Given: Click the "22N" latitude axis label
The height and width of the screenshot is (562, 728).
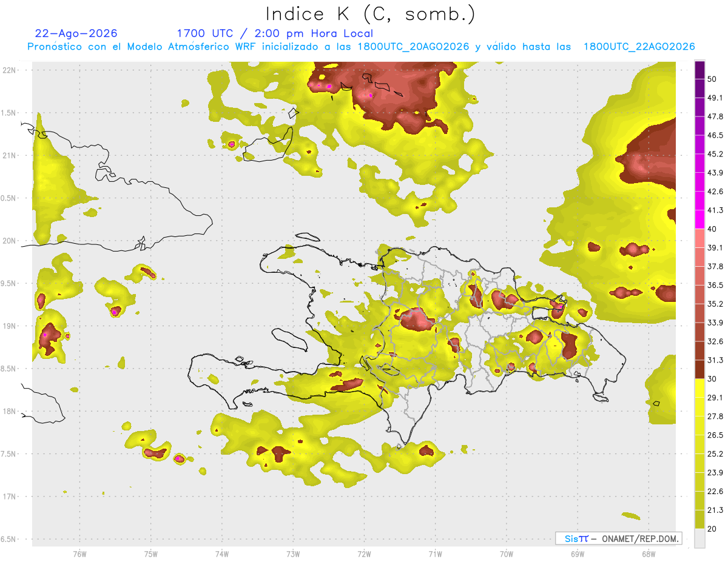Looking at the screenshot, I should click(9, 70).
